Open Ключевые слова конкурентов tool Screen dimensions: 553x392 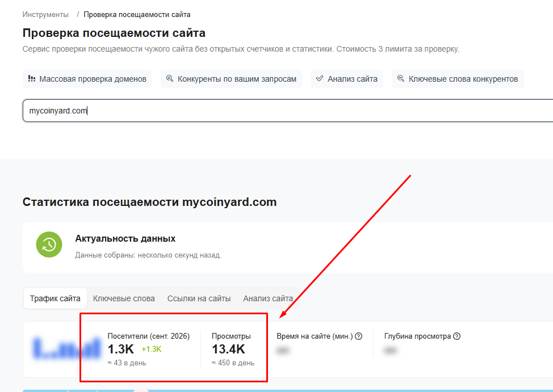(x=458, y=79)
